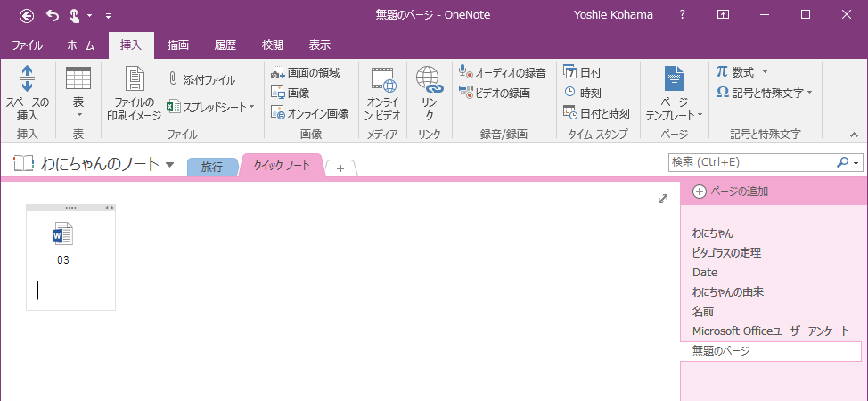Screen dimensions: 868x401
Task: Click 画面の領域 screen clipping
Action: point(305,72)
